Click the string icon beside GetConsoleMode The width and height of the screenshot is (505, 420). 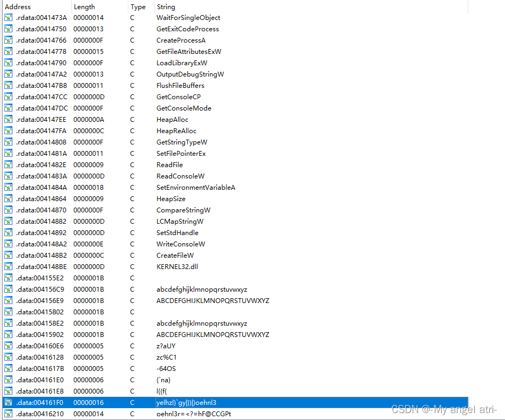pos(9,108)
